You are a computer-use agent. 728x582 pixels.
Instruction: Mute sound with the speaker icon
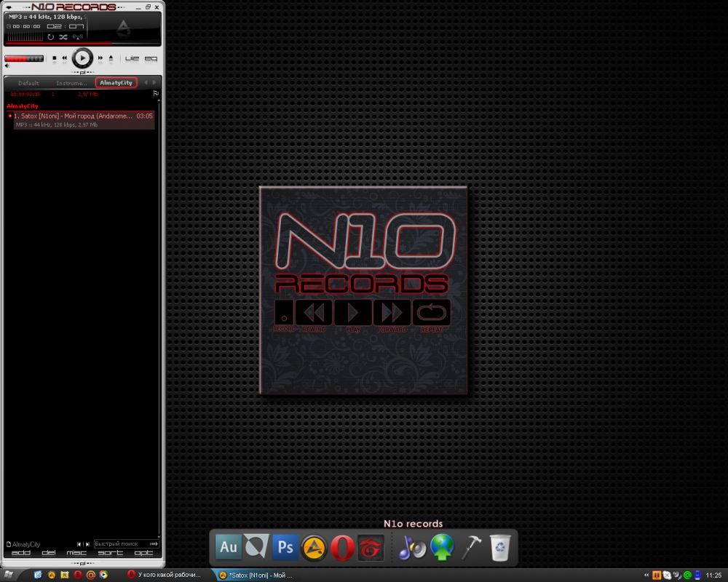click(x=7, y=66)
